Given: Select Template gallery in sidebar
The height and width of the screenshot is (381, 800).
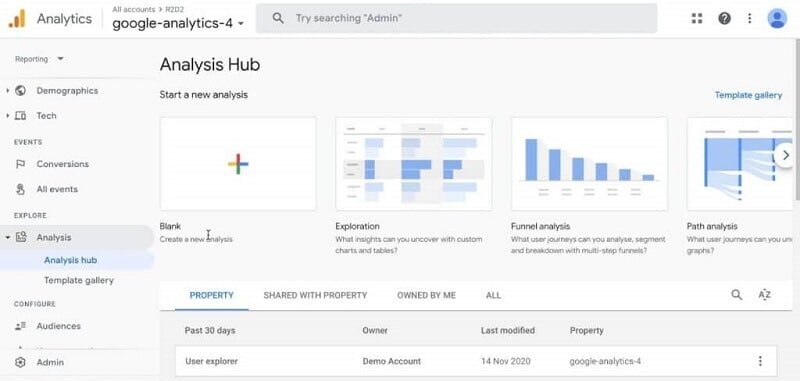Looking at the screenshot, I should tap(79, 281).
